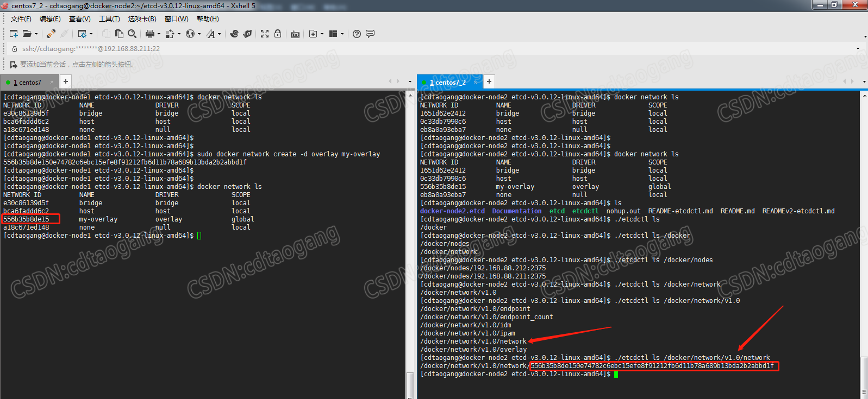Click the README-etcdctl.md file name

point(680,211)
